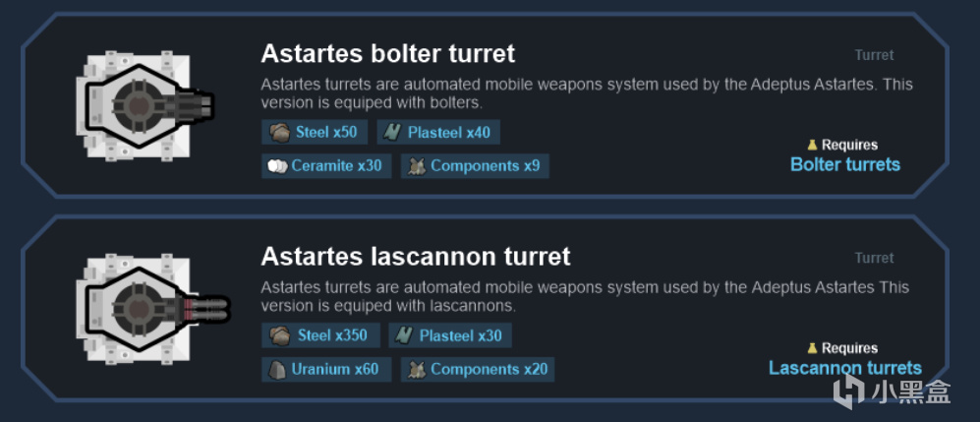
Task: Click the Ceramite x30 resource tag
Action: click(x=327, y=166)
